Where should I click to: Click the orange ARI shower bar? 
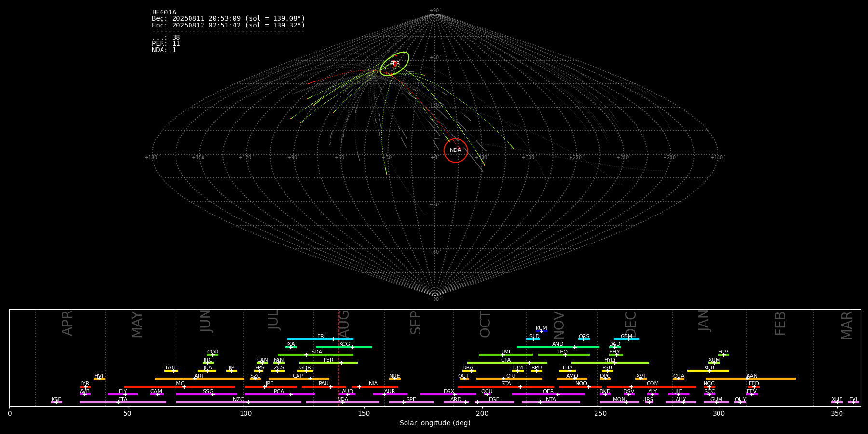pyautogui.click(x=200, y=379)
